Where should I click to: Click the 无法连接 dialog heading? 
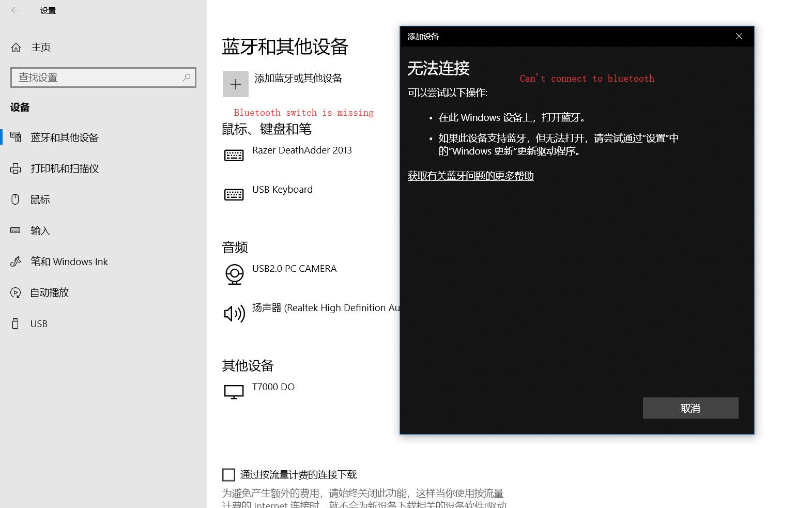(x=438, y=68)
